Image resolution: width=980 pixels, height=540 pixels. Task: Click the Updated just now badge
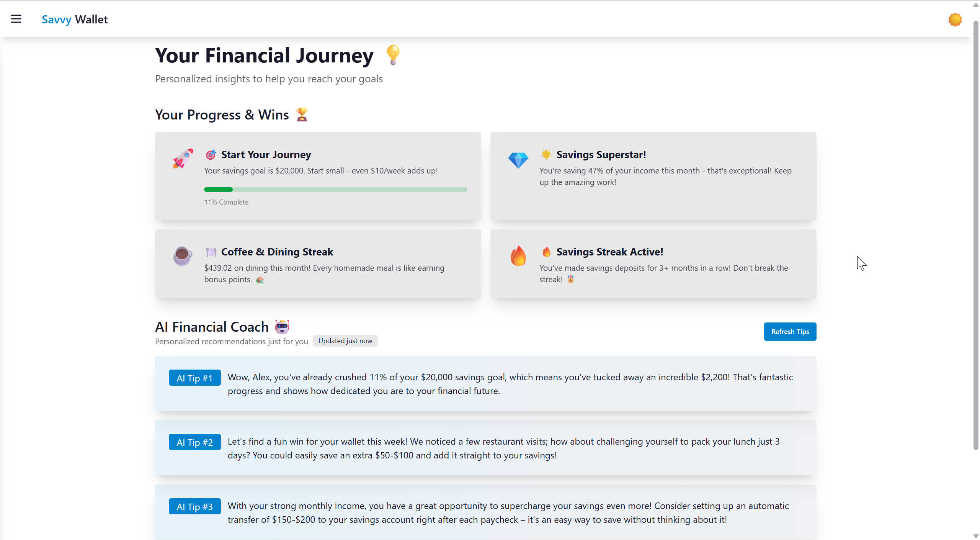pyautogui.click(x=345, y=341)
